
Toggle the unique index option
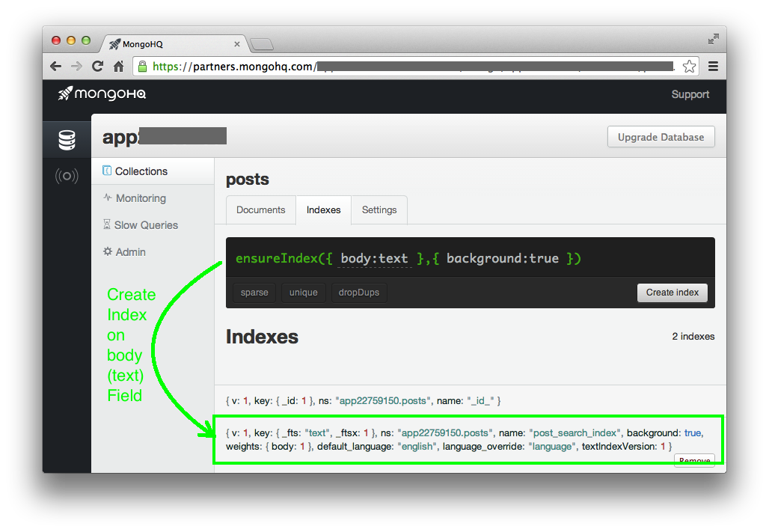point(304,293)
